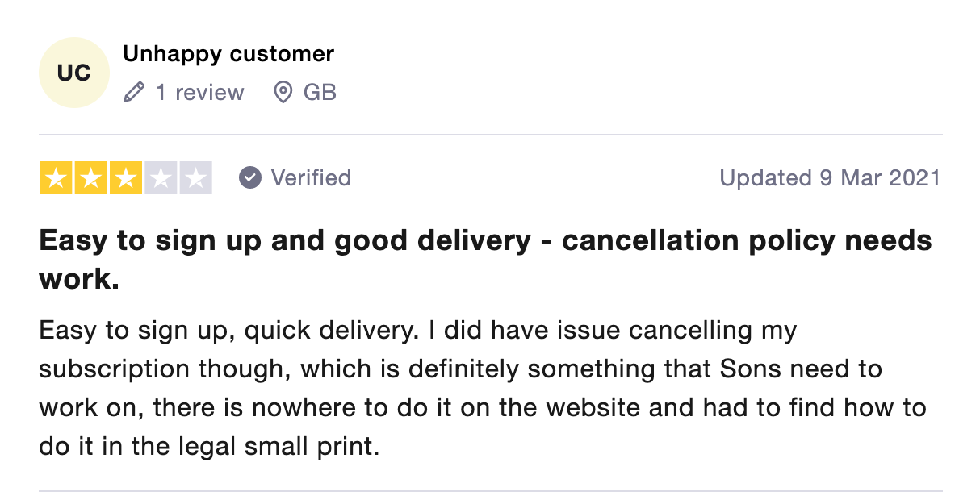Click the fifth grey rating star
This screenshot has width=980, height=500.
point(195,178)
